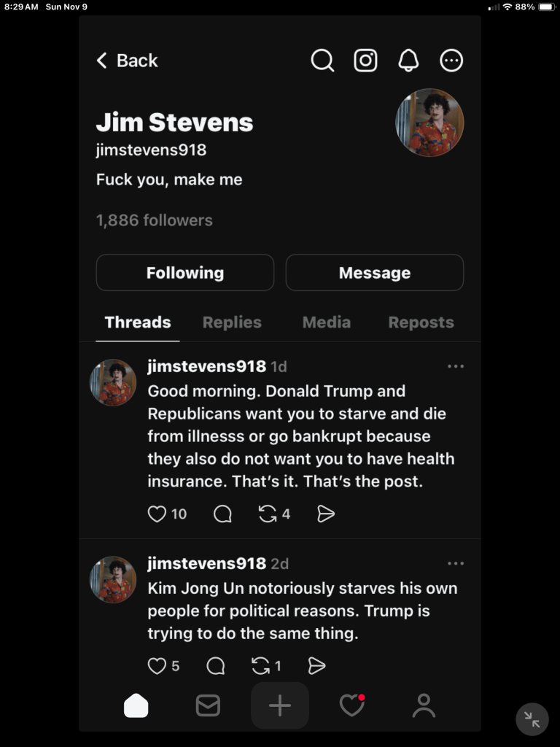This screenshot has width=560, height=747.
Task: Switch to the Reposts tab
Action: (421, 322)
